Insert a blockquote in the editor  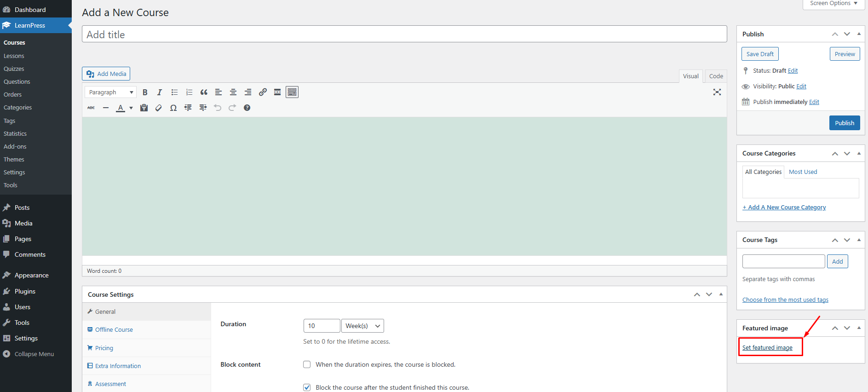coord(204,92)
